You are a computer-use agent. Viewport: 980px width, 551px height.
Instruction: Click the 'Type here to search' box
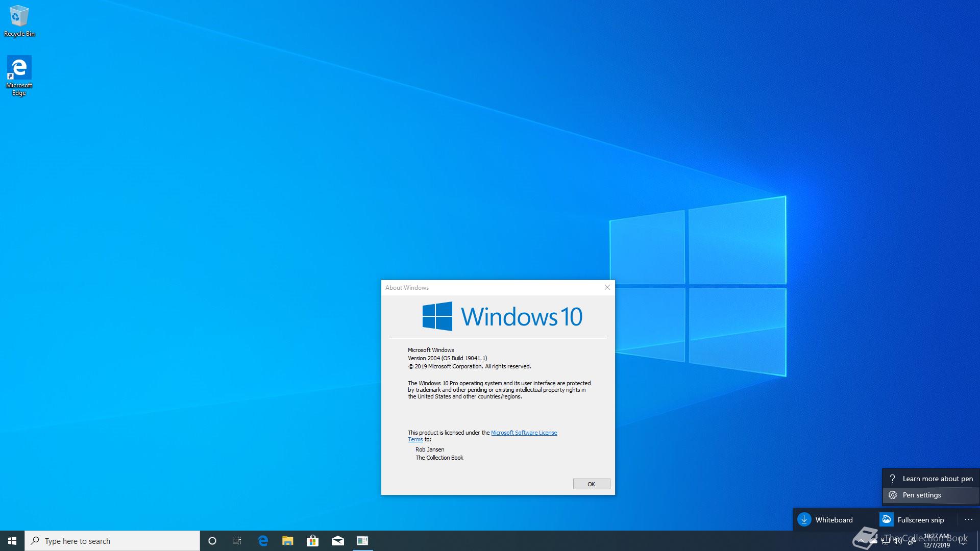point(112,541)
